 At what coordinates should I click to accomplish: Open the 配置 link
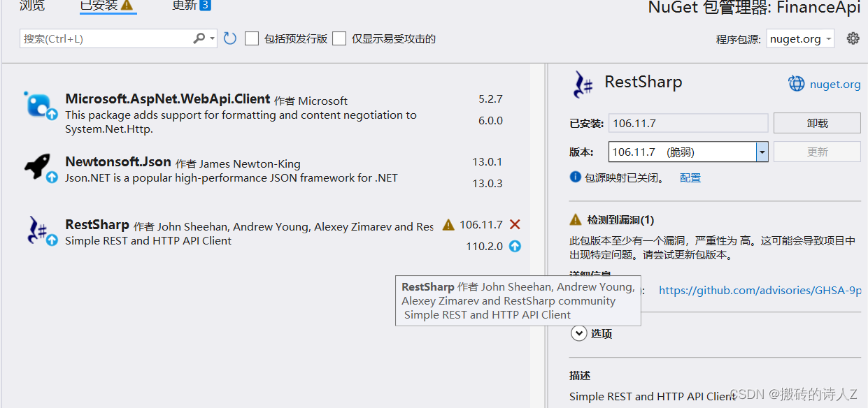point(690,177)
